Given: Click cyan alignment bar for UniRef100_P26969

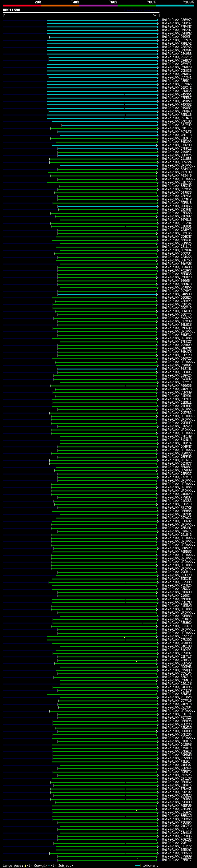Looking at the screenshot, I should coord(103,20).
